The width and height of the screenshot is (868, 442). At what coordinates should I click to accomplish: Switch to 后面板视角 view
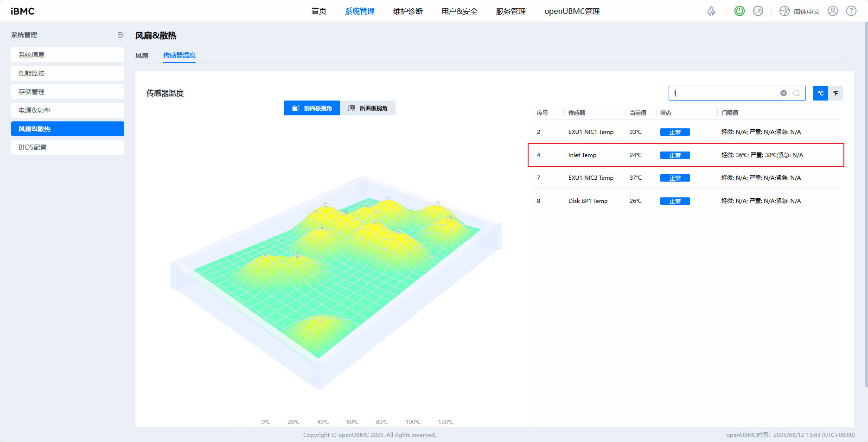(368, 108)
